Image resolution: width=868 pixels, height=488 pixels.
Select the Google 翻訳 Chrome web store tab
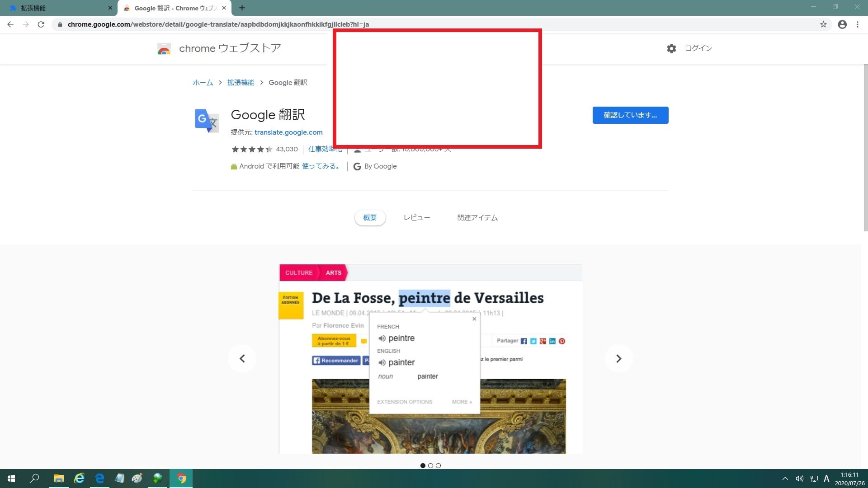pos(175,8)
